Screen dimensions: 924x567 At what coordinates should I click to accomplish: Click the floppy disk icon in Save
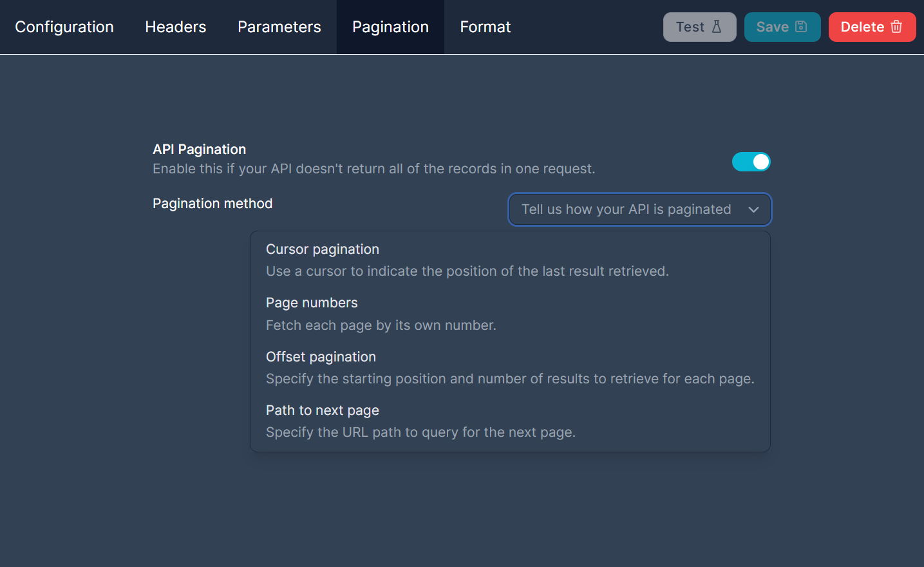pyautogui.click(x=801, y=27)
